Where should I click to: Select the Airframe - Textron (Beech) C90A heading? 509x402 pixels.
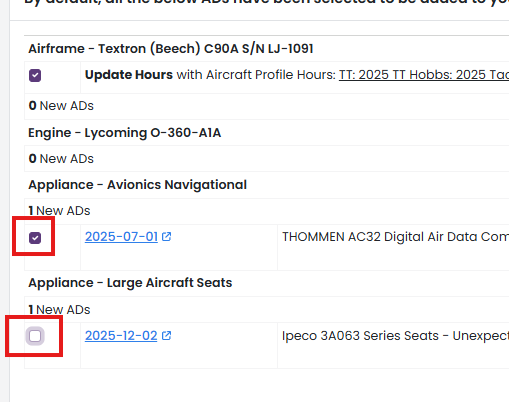171,49
